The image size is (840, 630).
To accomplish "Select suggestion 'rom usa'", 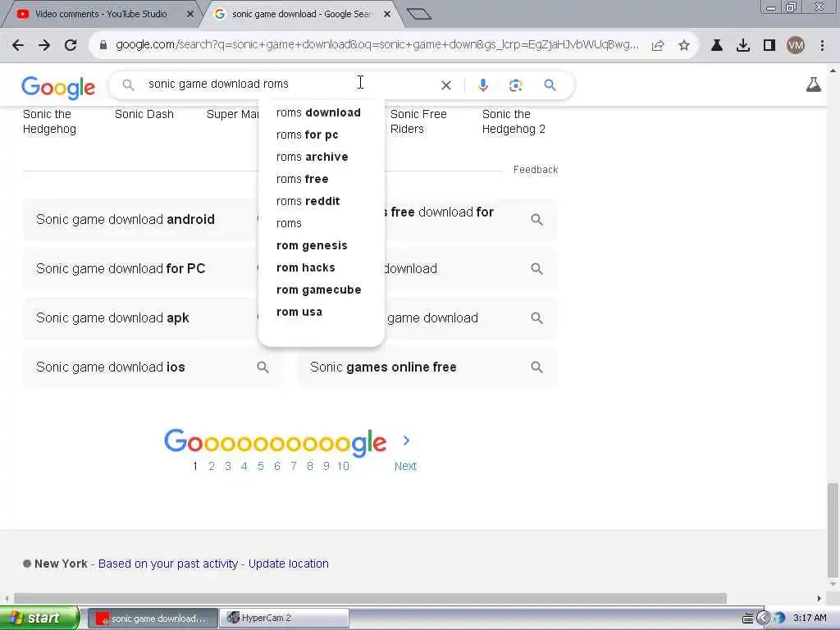I will (x=299, y=312).
